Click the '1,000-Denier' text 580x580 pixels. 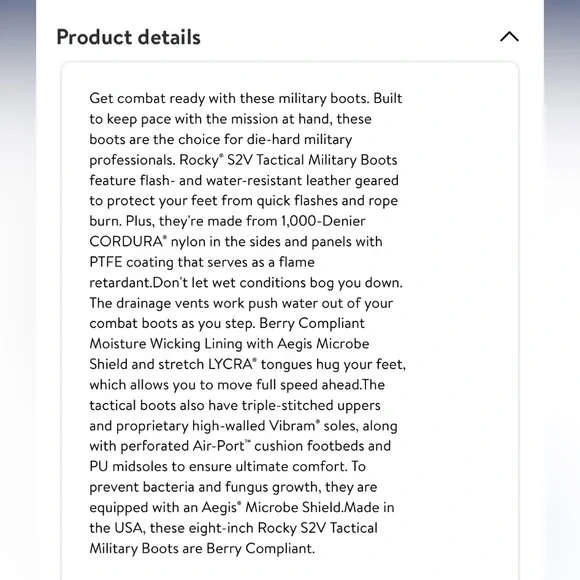click(323, 221)
